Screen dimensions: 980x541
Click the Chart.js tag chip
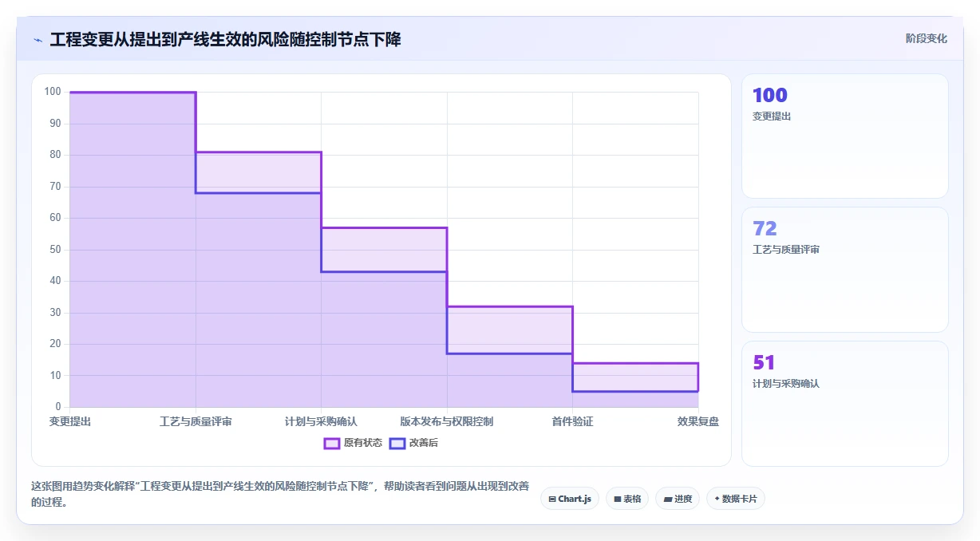(570, 499)
